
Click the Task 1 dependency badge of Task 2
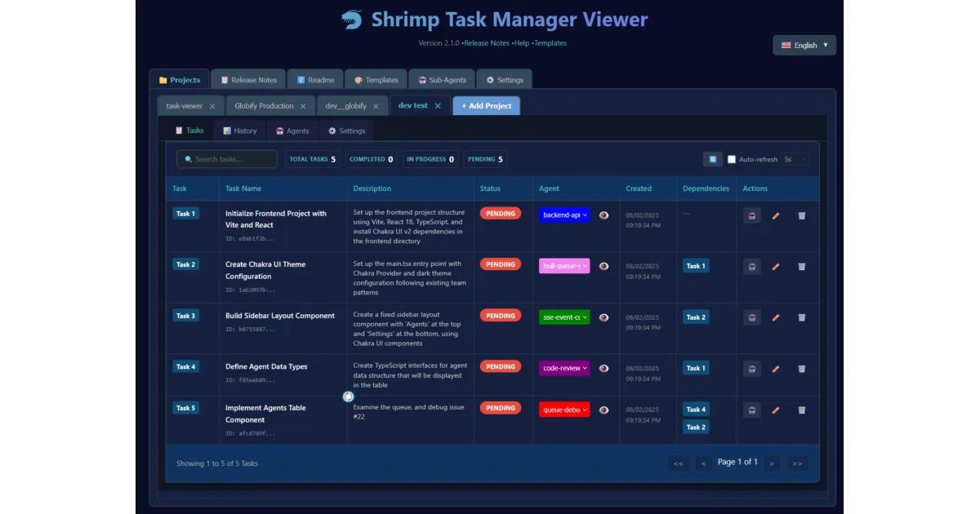pyautogui.click(x=696, y=266)
